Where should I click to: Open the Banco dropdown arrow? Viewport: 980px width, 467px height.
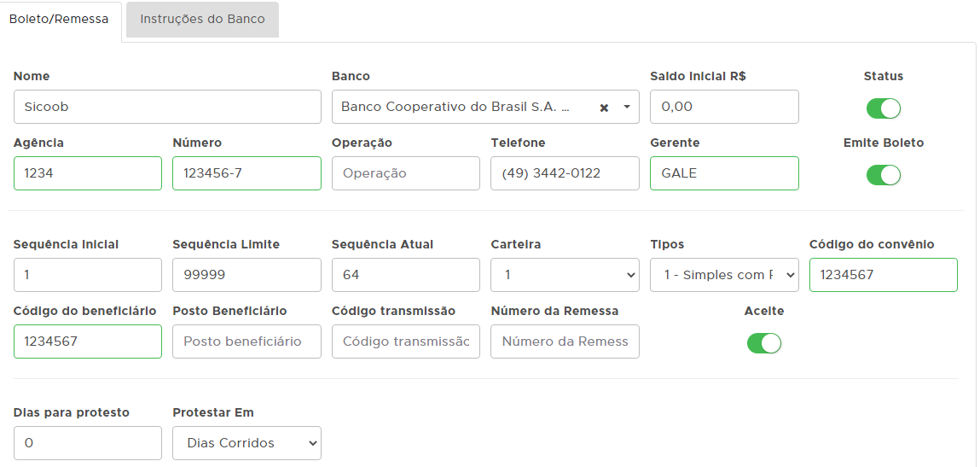pyautogui.click(x=627, y=107)
